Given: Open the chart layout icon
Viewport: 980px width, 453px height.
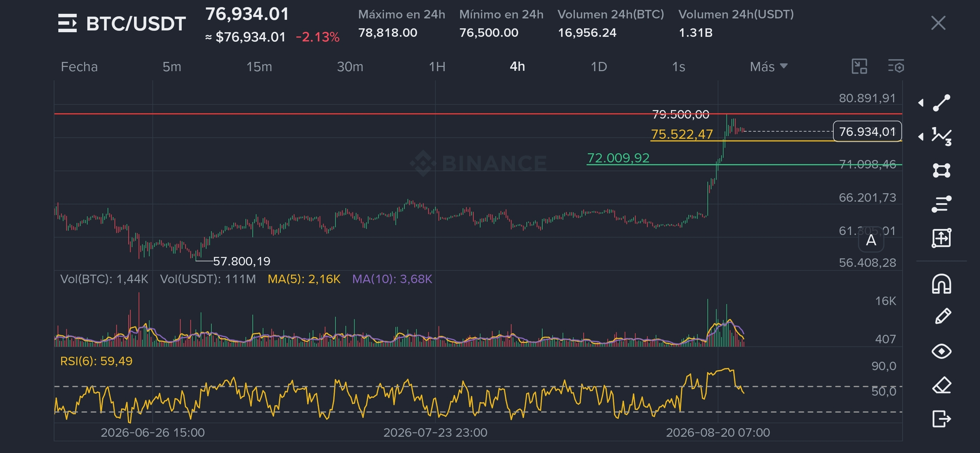Looking at the screenshot, I should click(859, 66).
